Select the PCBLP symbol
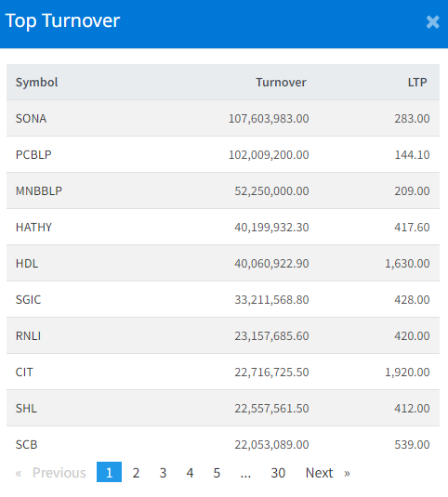448x497 pixels. [33, 155]
